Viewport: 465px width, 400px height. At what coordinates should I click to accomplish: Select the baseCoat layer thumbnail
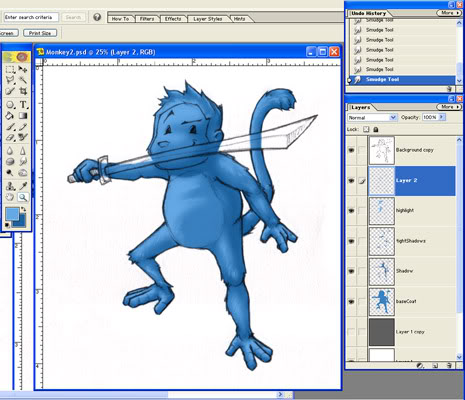click(382, 301)
